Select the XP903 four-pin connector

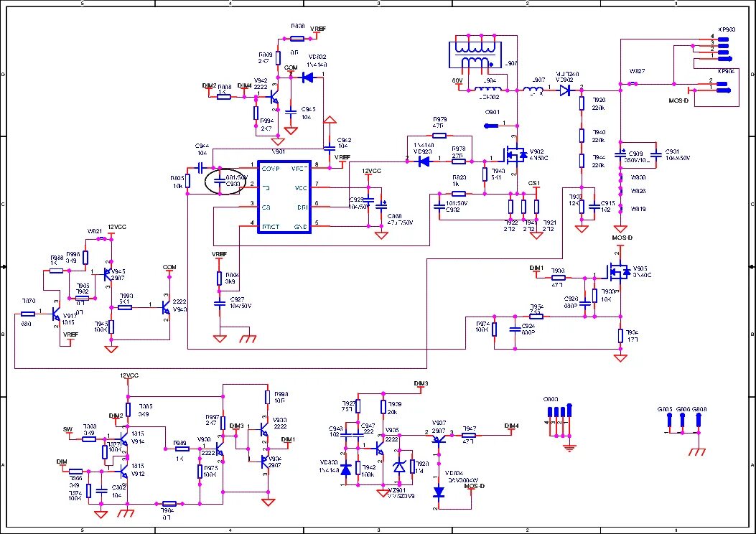click(724, 48)
